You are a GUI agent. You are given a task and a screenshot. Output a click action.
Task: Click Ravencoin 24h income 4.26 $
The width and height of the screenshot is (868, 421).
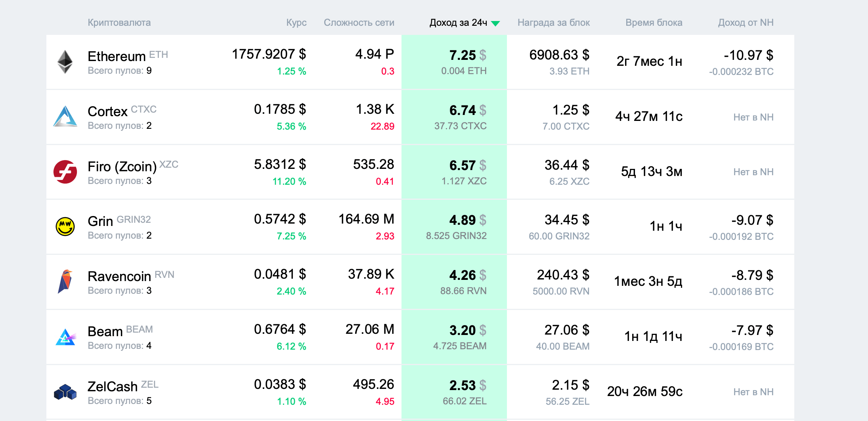point(468,275)
